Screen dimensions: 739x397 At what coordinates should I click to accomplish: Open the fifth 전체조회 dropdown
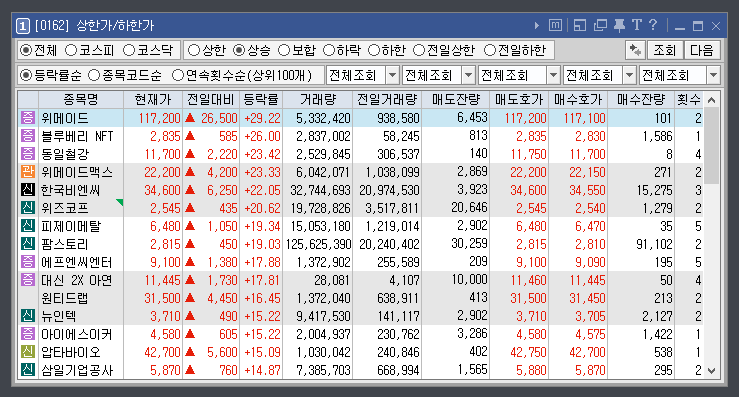point(714,75)
